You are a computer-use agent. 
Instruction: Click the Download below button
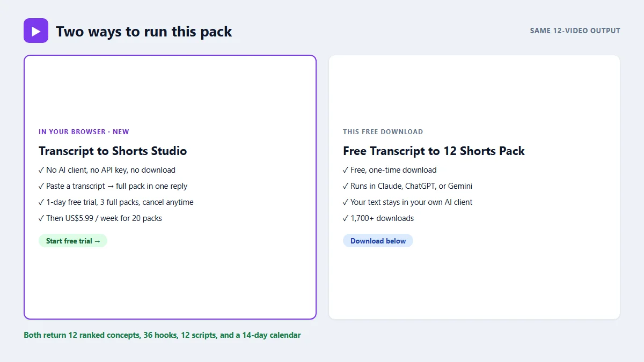click(378, 241)
